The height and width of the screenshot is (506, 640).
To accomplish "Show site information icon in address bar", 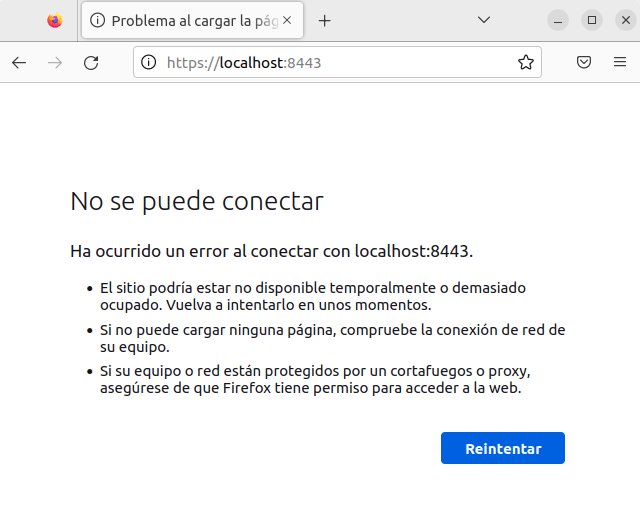I will click(x=149, y=62).
